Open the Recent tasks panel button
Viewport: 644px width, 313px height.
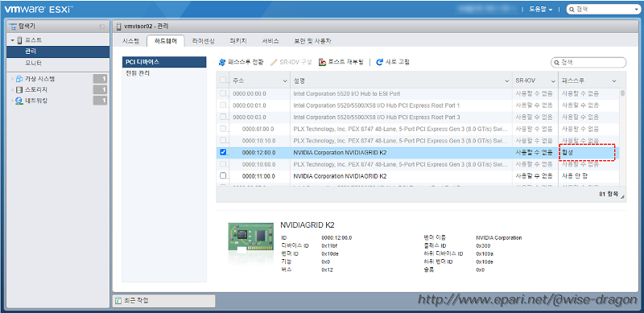[x=164, y=301]
